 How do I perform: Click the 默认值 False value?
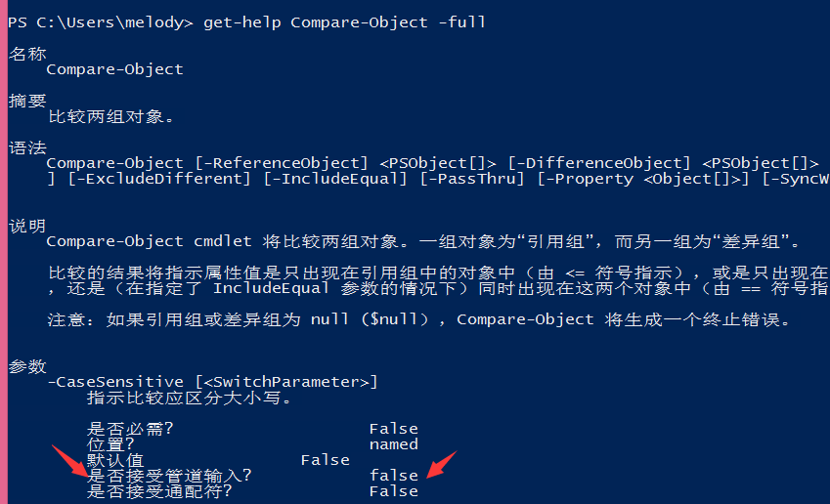coord(325,460)
